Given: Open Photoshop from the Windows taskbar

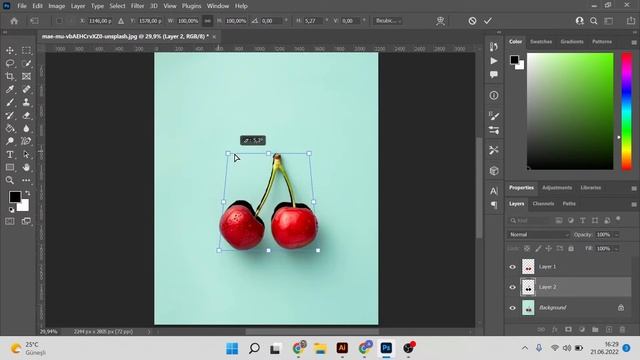Looking at the screenshot, I should pyautogui.click(x=386, y=348).
